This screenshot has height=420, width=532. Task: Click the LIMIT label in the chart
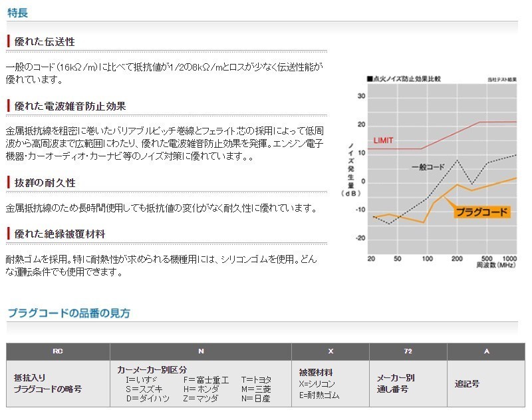tap(384, 140)
